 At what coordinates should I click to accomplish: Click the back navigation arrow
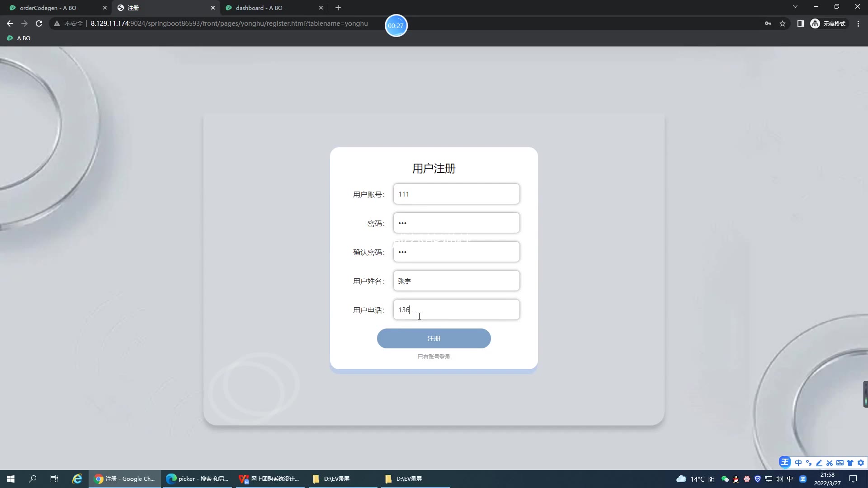pyautogui.click(x=10, y=23)
